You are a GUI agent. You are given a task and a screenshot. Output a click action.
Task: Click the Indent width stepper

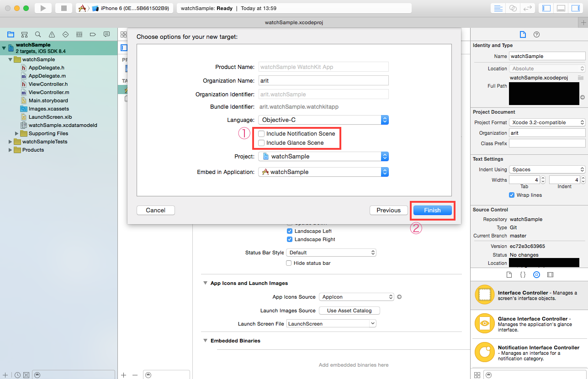(x=583, y=180)
